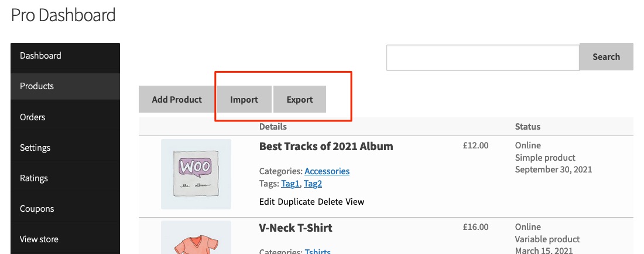
Task: Duplicate the Best Tracks album product
Action: coord(296,202)
